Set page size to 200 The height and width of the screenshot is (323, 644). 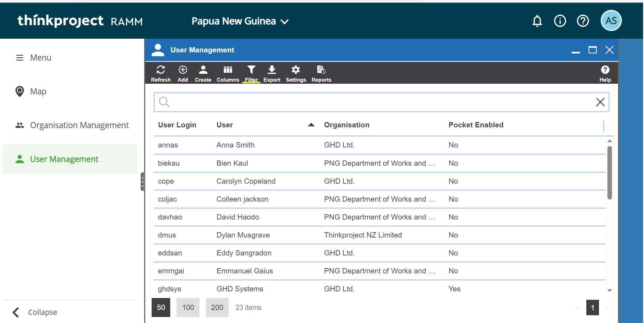(x=217, y=308)
